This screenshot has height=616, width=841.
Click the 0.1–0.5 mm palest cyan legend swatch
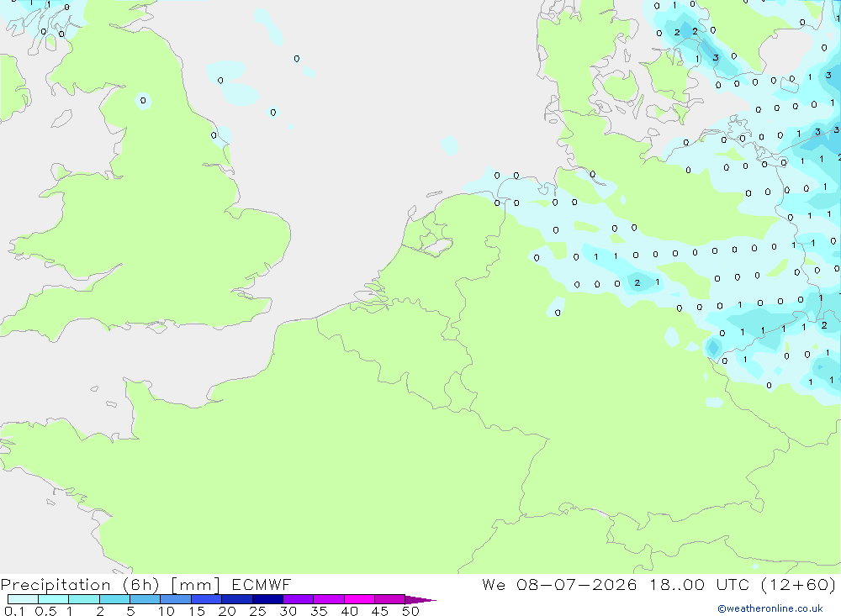point(23,599)
